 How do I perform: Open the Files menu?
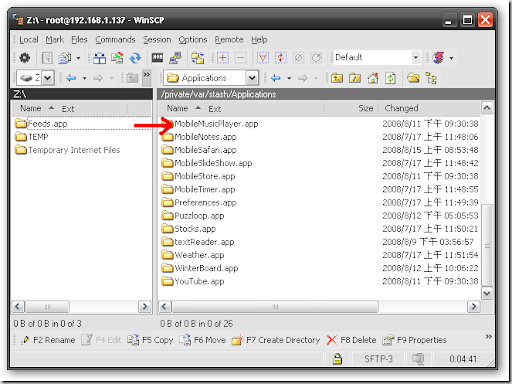click(x=79, y=40)
